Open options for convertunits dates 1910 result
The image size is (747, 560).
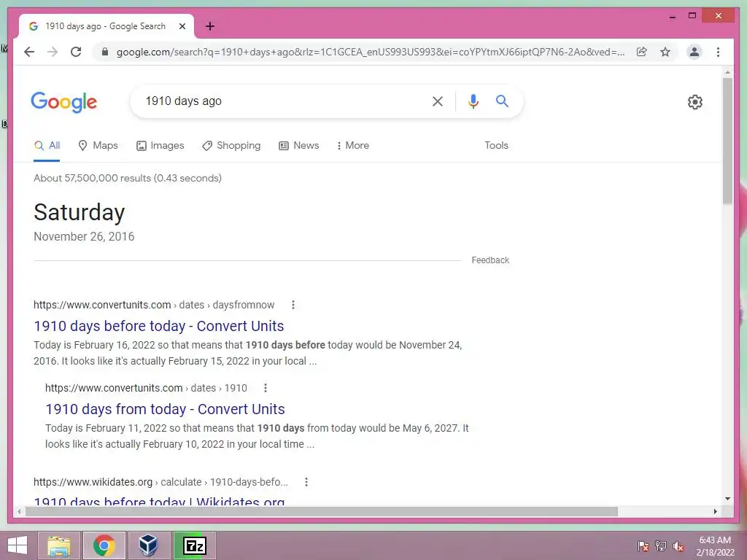click(x=266, y=388)
